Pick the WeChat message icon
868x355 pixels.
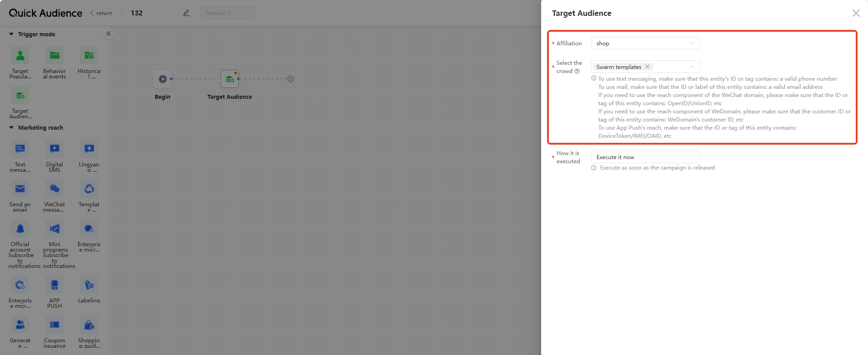(x=54, y=189)
